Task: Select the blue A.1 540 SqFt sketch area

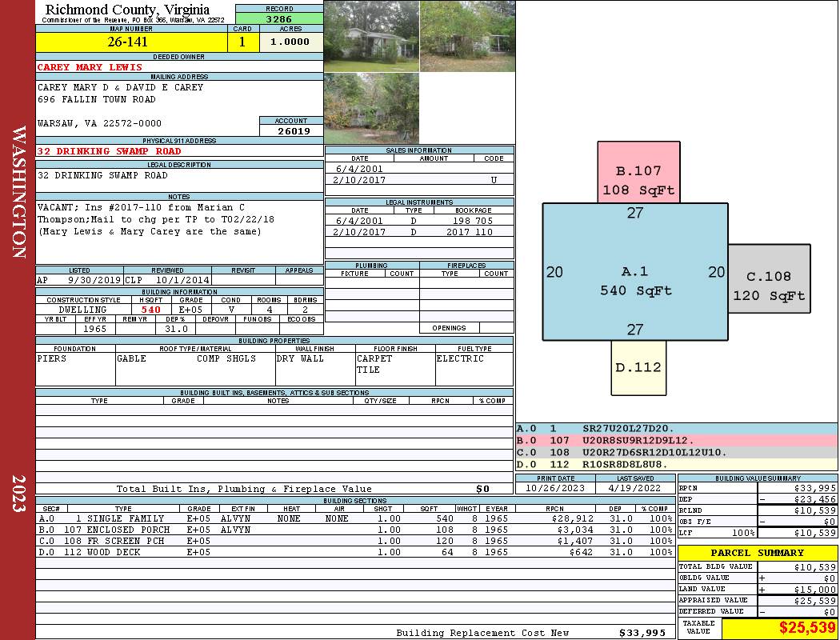Action: [x=635, y=272]
